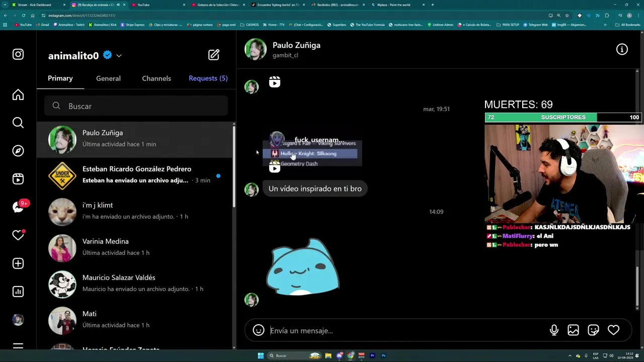This screenshot has width=644, height=362.
Task: Click the browser reload button
Action: 23,16
